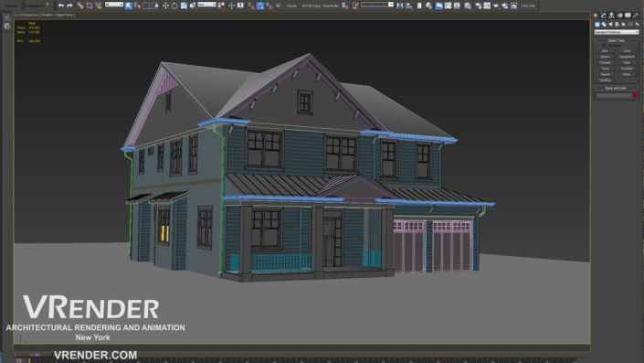
Task: Click the Render Production teapot icon
Action: pos(496,5)
